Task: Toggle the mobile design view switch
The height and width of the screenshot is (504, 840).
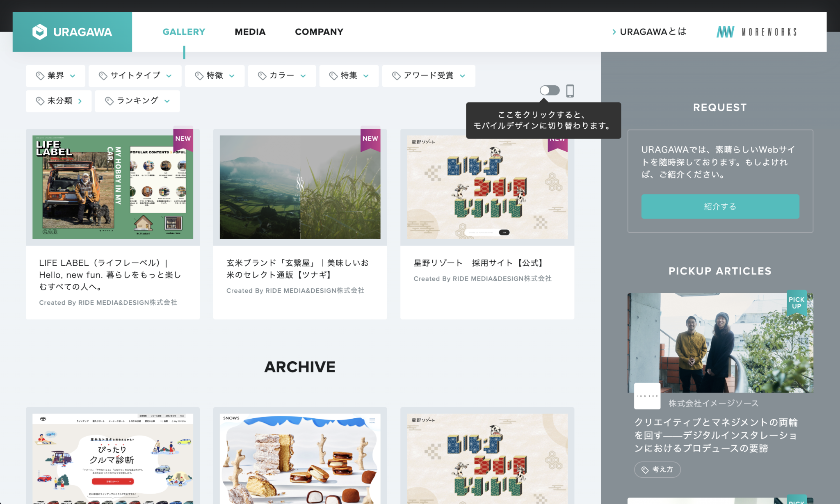Action: click(x=550, y=91)
